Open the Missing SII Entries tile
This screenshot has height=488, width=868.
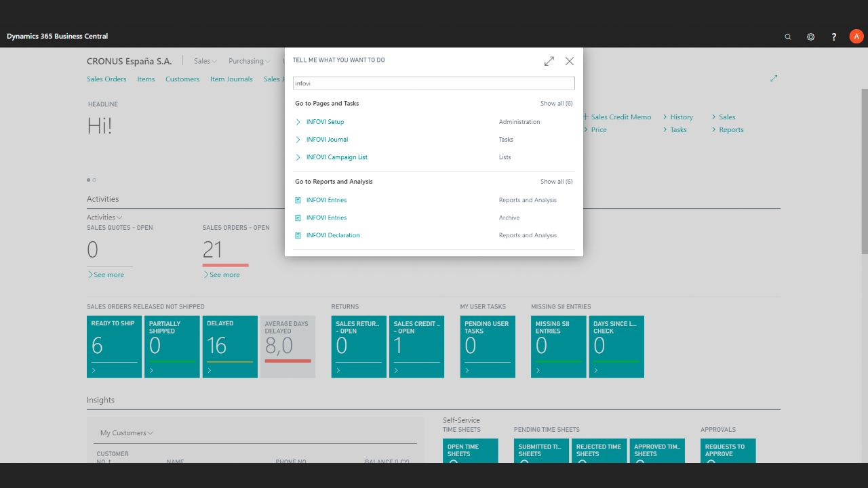[559, 347]
